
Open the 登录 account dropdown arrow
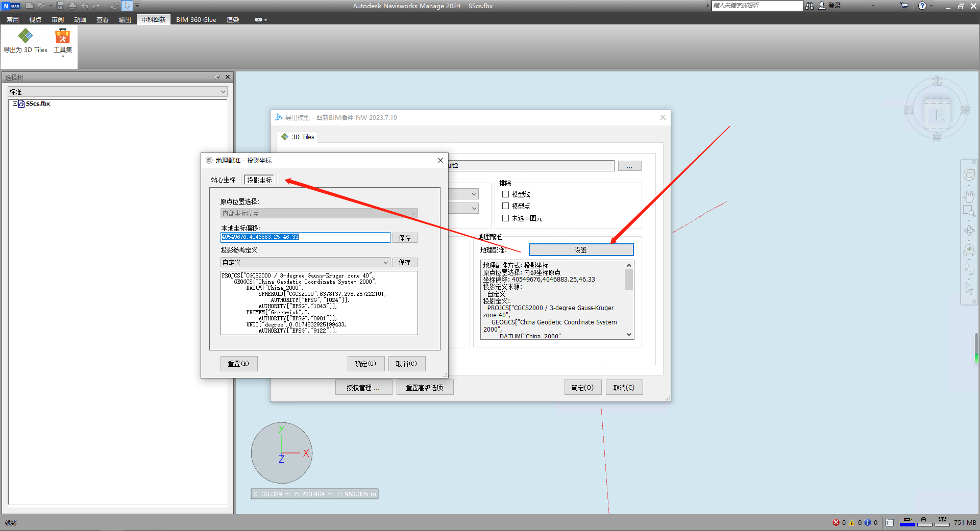873,6
